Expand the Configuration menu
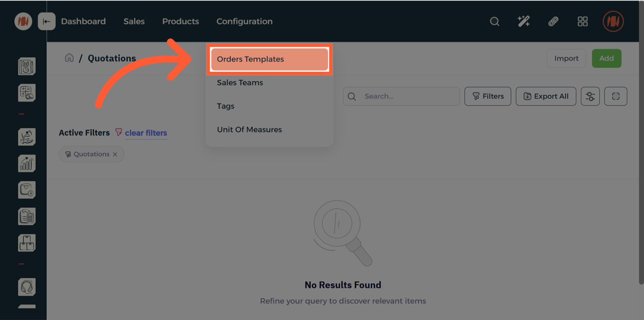 point(244,21)
